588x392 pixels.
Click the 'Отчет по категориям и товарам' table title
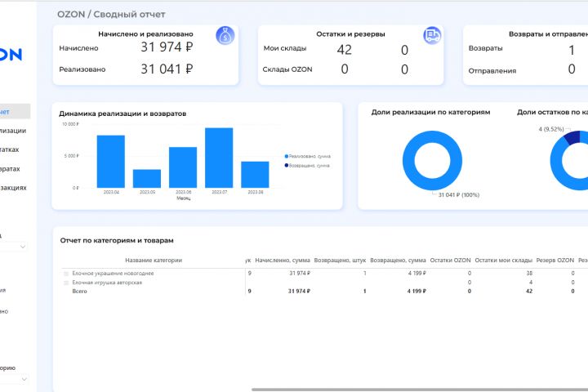coord(117,240)
